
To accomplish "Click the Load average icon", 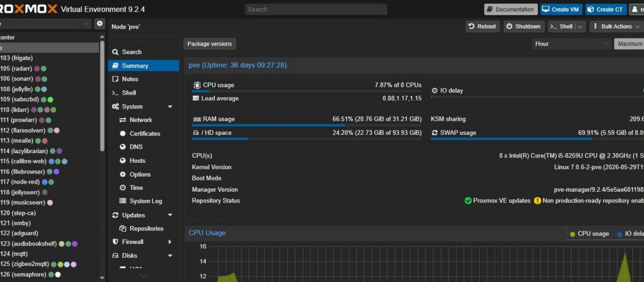I will pyautogui.click(x=196, y=98).
